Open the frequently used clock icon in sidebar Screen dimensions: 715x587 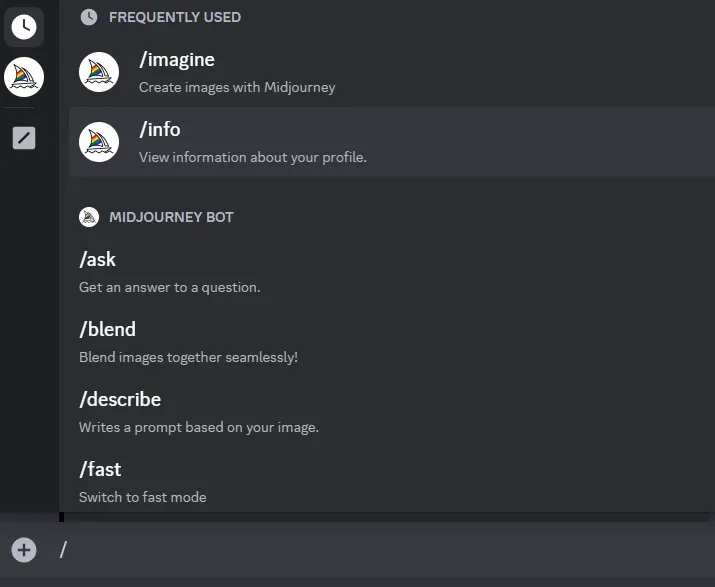[24, 27]
